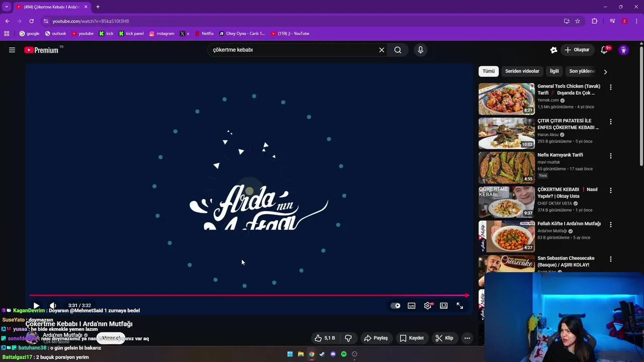Screen dimensions: 644x362
Task: Open Windows Start menu in taskbar
Action: 290,354
